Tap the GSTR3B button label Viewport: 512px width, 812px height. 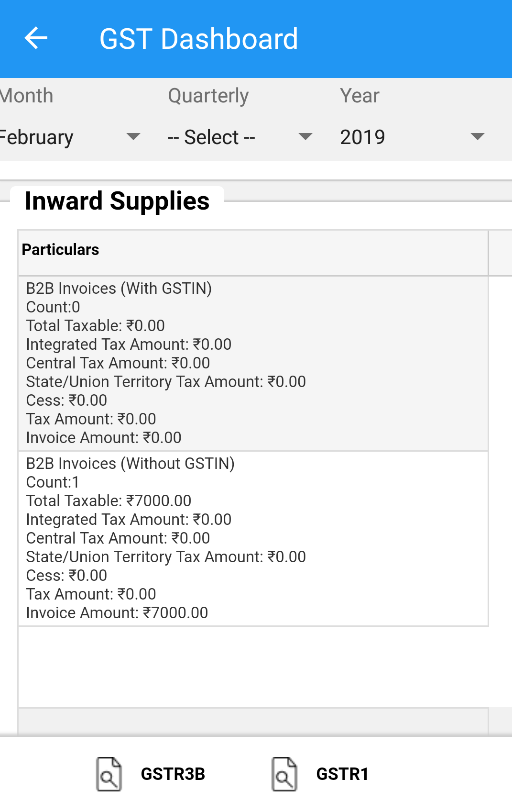173,774
